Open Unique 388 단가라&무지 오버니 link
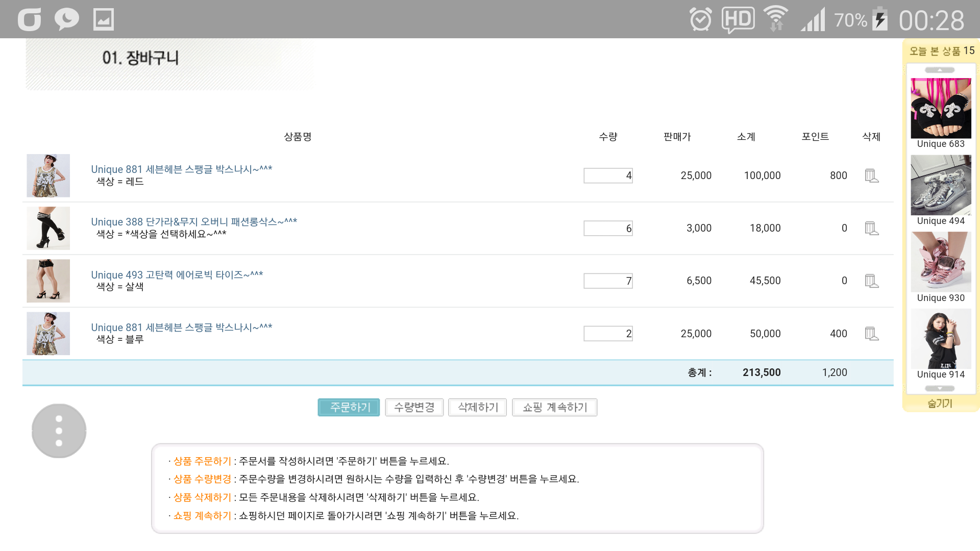The height and width of the screenshot is (551, 980). [x=194, y=222]
